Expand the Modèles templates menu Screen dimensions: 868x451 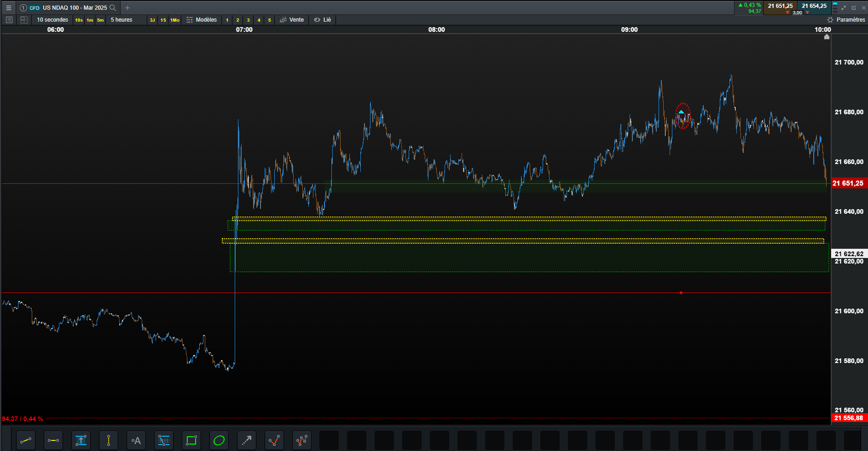(202, 20)
